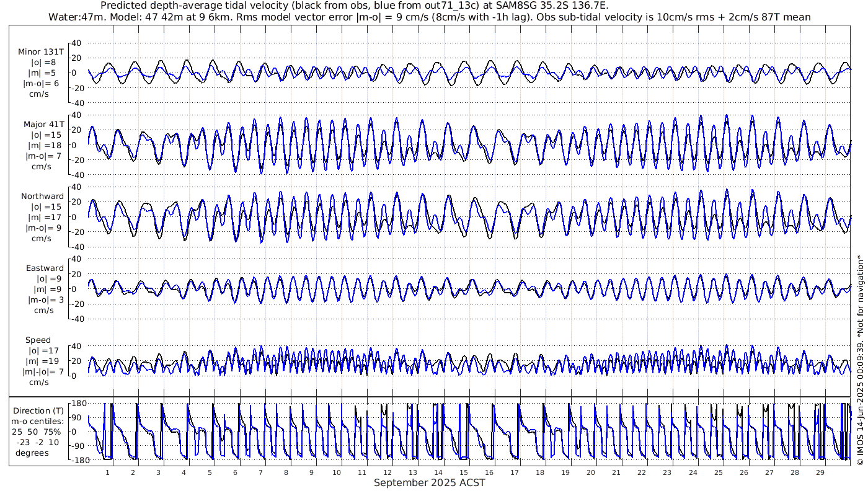Click day "11" on the date axis
This screenshot has height=496, width=868.
tap(362, 472)
